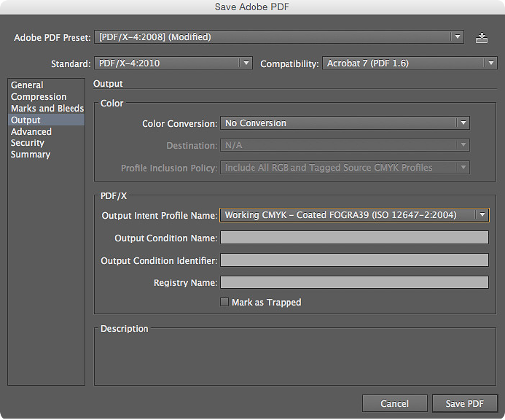
Task: Click the save preset icon
Action: pos(482,38)
